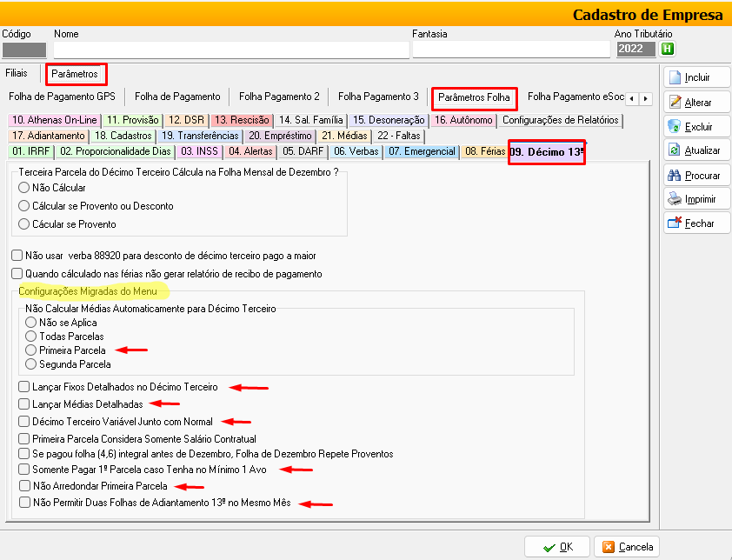This screenshot has height=560, width=732.
Task: Click the Fantasia input field
Action: click(x=511, y=50)
